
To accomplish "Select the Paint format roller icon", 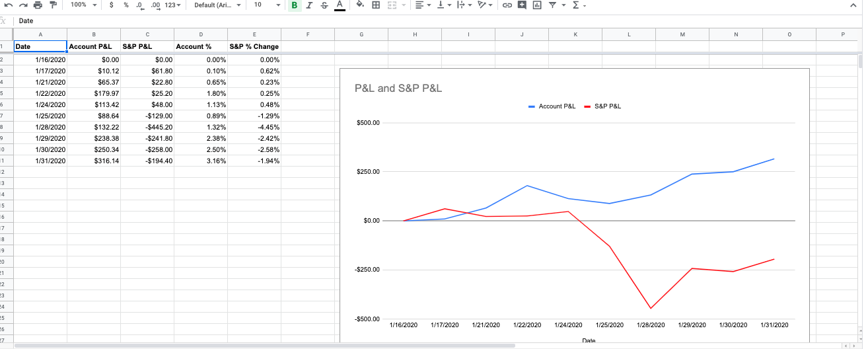I will pos(53,5).
